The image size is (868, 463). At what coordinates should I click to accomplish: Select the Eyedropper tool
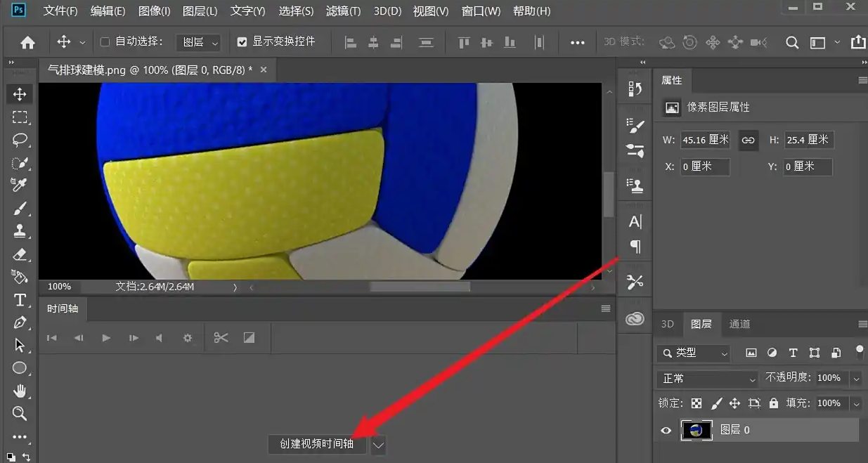click(20, 185)
